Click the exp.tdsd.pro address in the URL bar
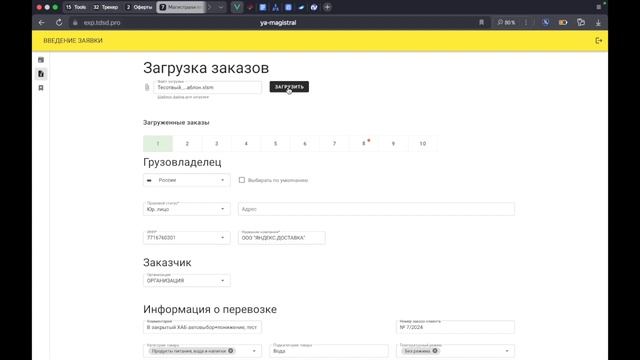640x360 pixels. [102, 23]
